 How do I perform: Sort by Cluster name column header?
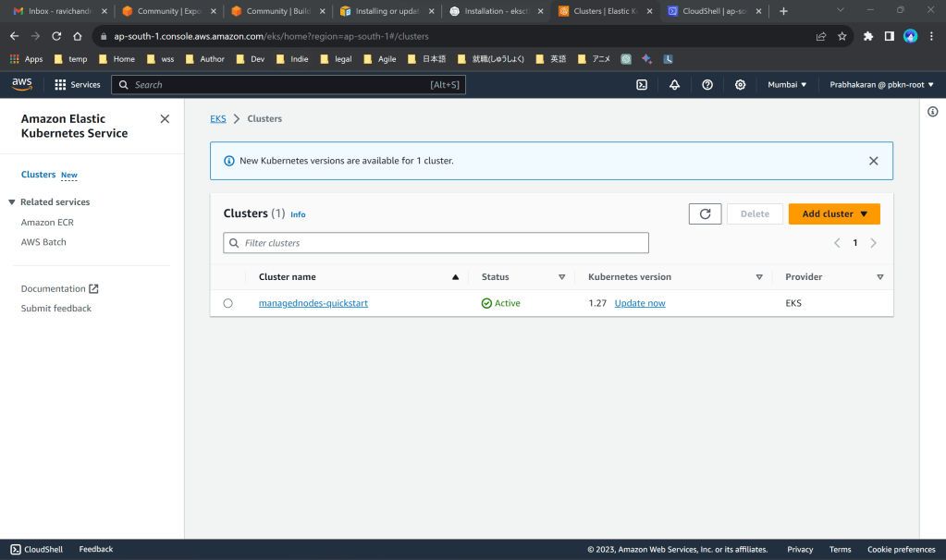(288, 277)
